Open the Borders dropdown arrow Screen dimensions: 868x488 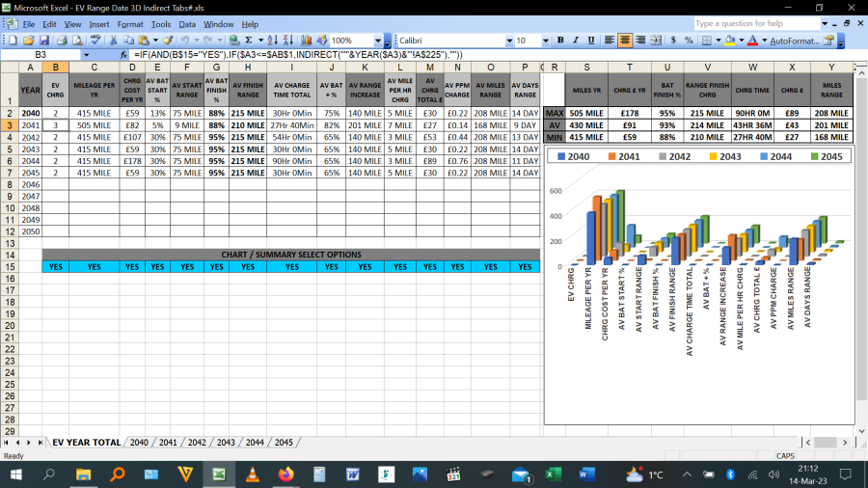click(718, 41)
